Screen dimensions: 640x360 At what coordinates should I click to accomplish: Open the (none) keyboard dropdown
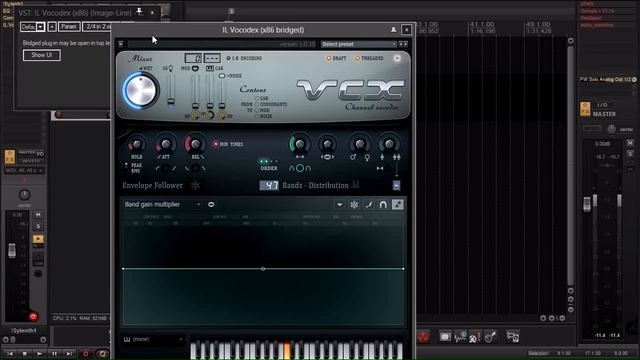point(153,339)
